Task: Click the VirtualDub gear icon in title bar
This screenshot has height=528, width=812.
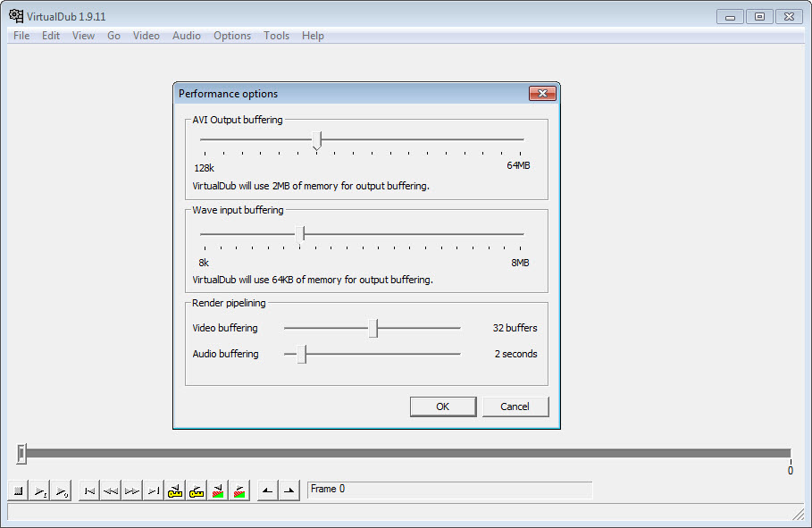Action: point(16,16)
